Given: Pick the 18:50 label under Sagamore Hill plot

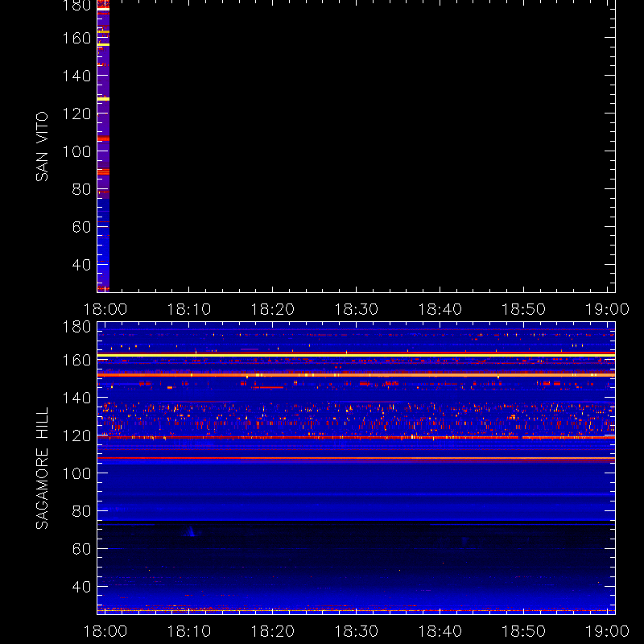Looking at the screenshot, I should coord(524,631).
